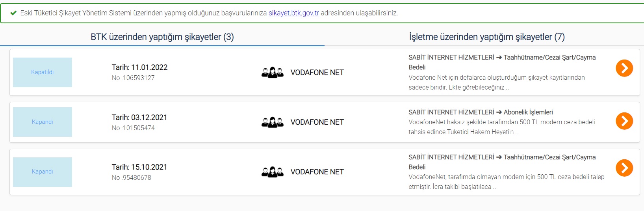This screenshot has height=211, width=644.
Task: Click people icon in 03.12.2021 complaint row
Action: tap(272, 122)
